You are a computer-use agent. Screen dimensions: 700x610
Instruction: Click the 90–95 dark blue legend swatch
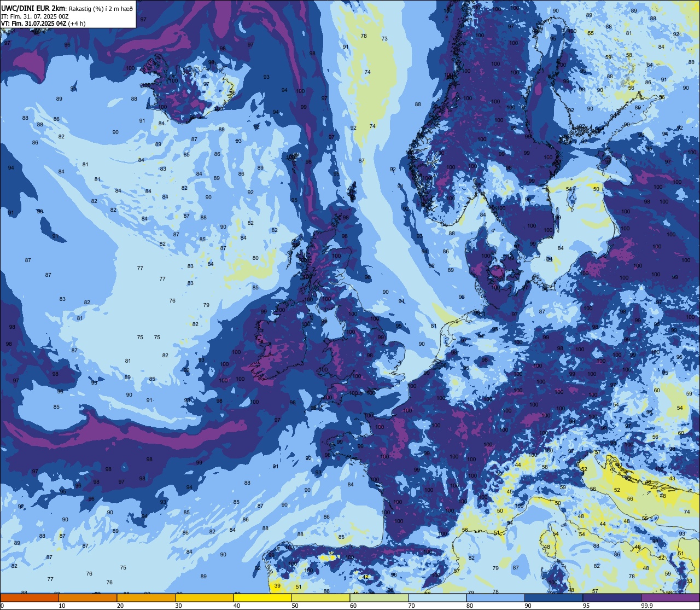click(x=553, y=597)
